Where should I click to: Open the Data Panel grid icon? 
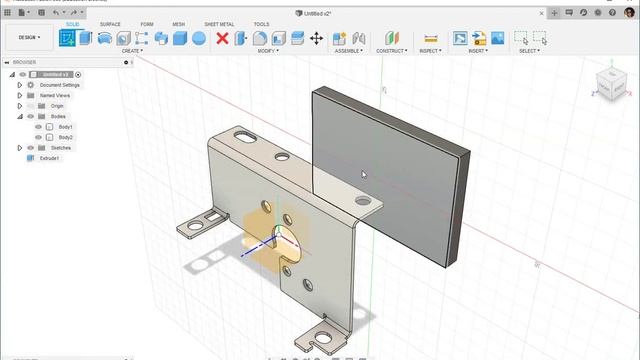7,13
